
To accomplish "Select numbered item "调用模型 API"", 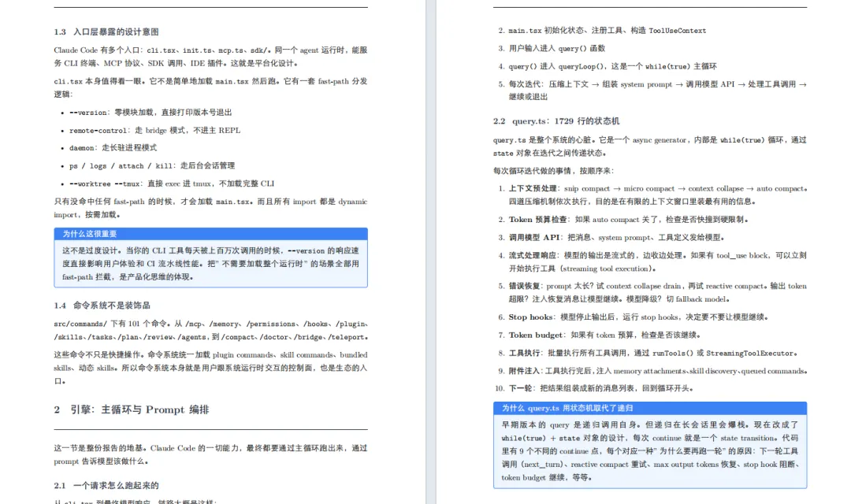I will coord(611,237).
